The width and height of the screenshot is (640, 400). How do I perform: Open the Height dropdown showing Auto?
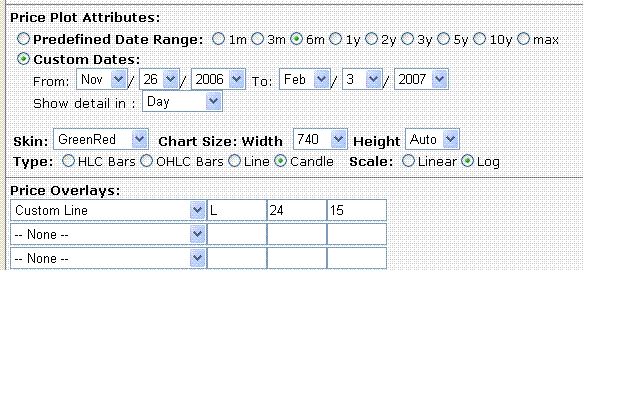click(x=432, y=139)
